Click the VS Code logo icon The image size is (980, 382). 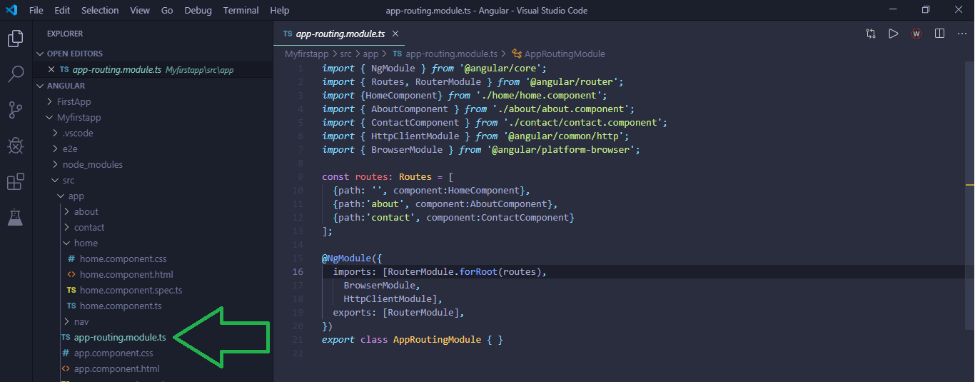pyautogui.click(x=11, y=10)
